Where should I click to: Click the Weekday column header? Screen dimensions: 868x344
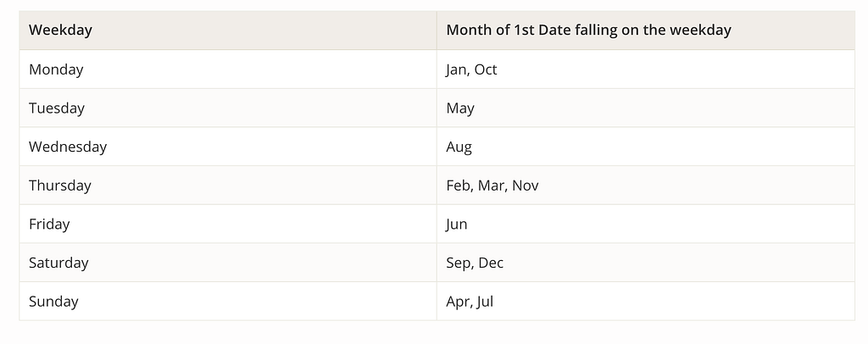[x=60, y=31]
